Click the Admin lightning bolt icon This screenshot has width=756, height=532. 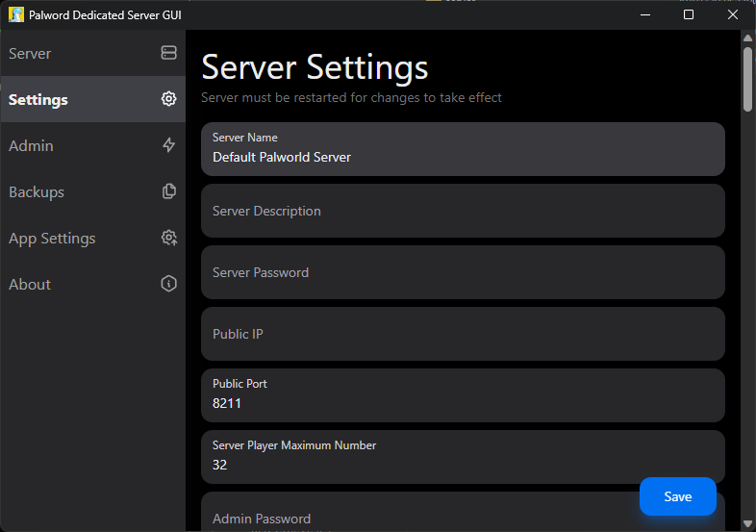tap(168, 145)
